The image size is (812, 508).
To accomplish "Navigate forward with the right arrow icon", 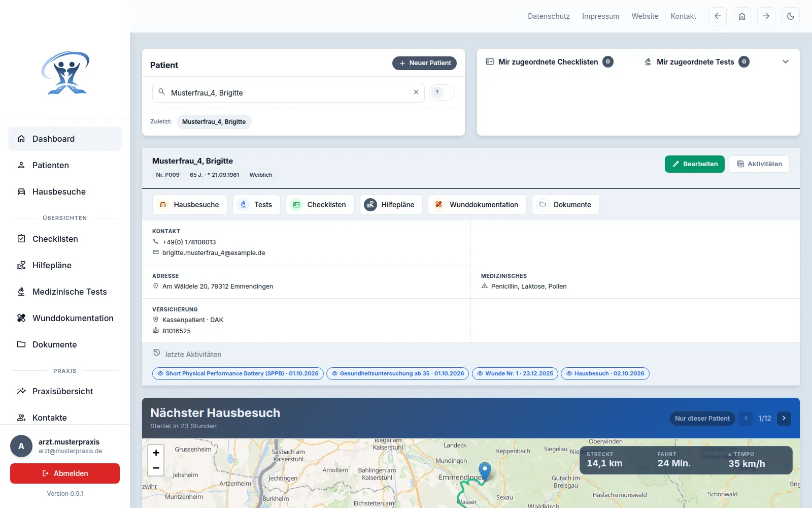I will (x=766, y=16).
